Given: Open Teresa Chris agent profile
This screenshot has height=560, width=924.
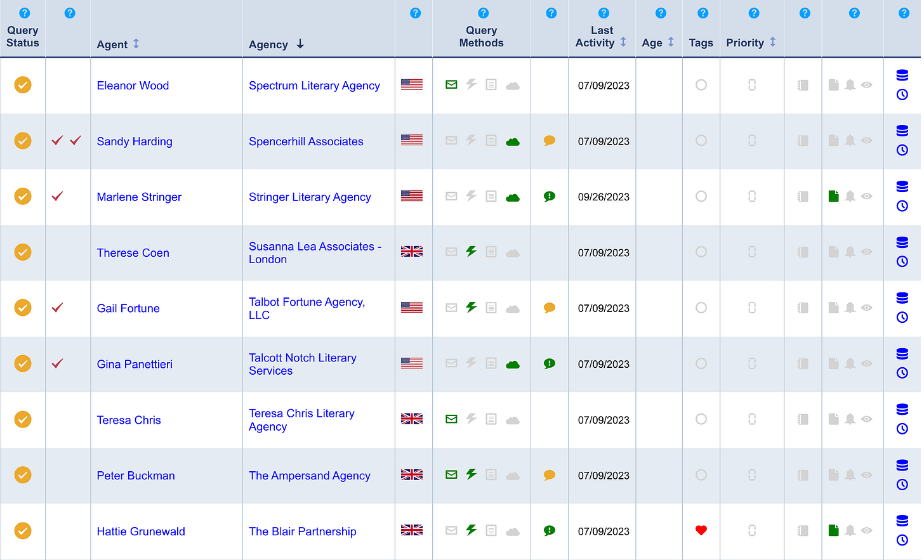Looking at the screenshot, I should point(129,420).
